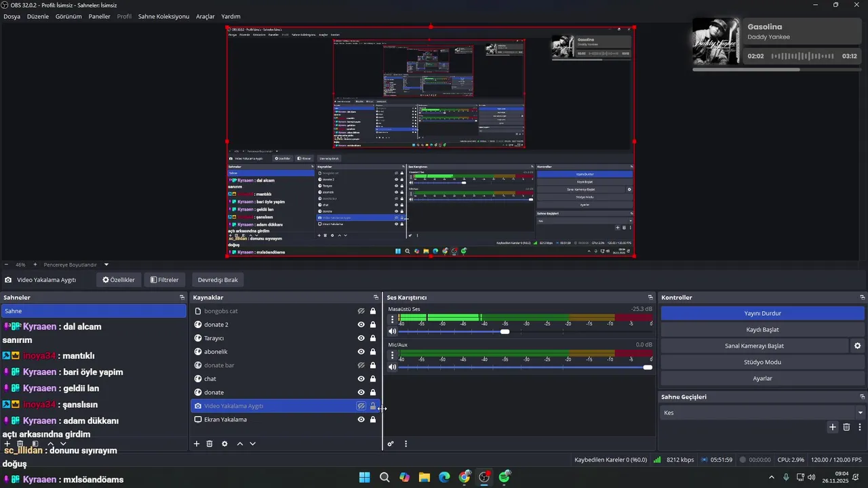Open the Dosya menu
The width and height of the screenshot is (868, 488).
(12, 16)
